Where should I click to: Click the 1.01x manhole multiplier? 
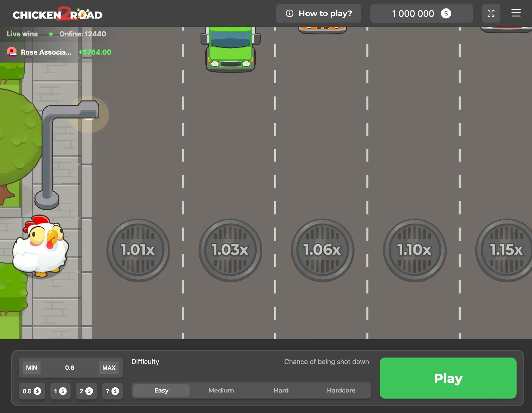(x=138, y=250)
